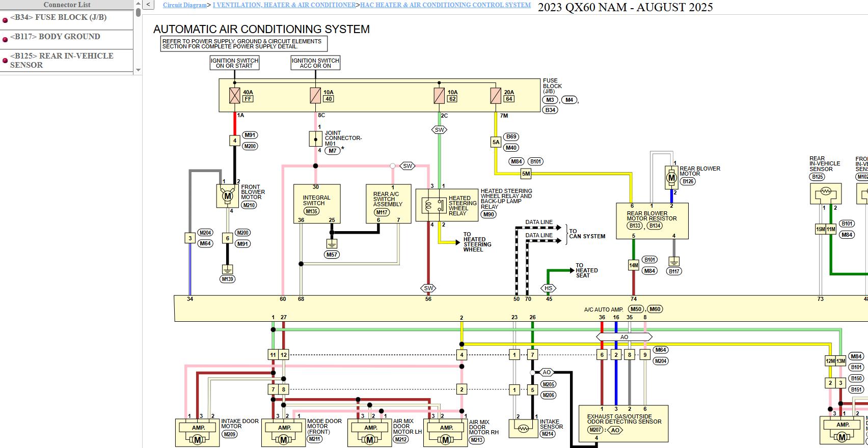Open HAC Heater & Air Conditioning Control System link
Image resolution: width=868 pixels, height=448 pixels.
point(445,5)
